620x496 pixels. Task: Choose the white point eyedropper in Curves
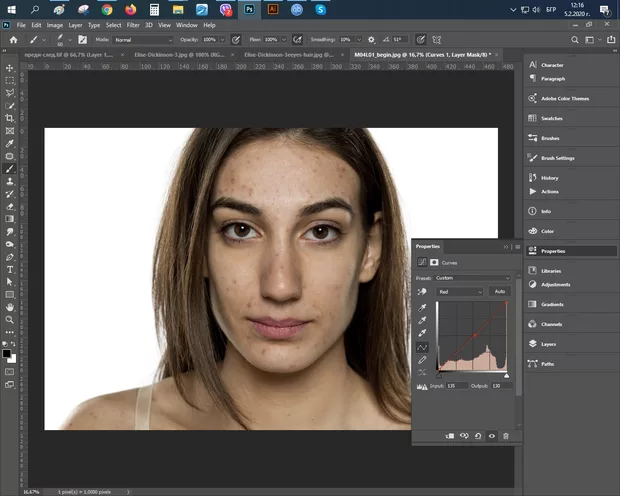(423, 334)
